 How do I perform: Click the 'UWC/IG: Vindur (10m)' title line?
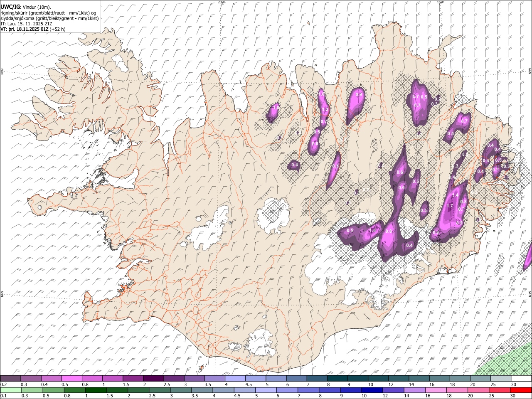[x=25, y=7]
